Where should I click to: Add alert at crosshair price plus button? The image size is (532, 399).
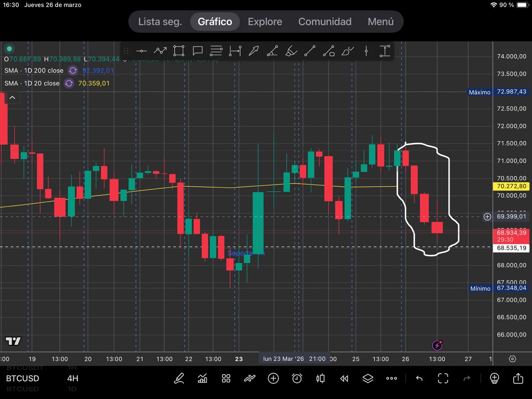tap(487, 217)
